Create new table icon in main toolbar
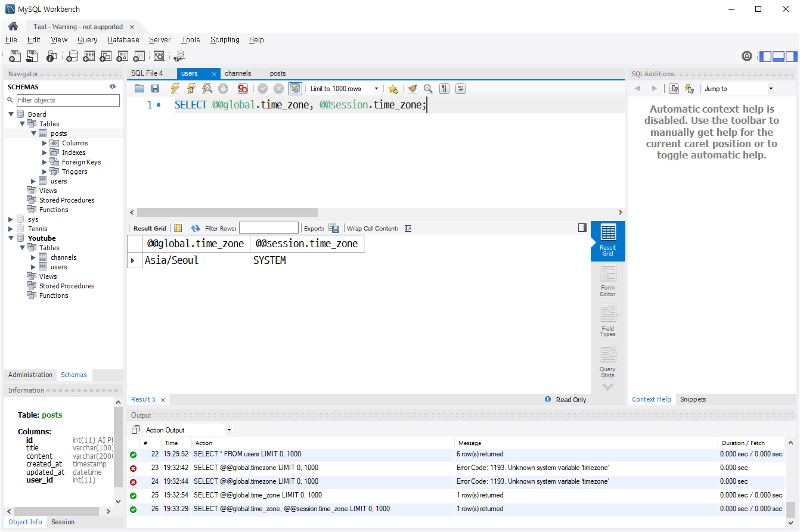Screen dimensions: 800x532 (x=89, y=56)
